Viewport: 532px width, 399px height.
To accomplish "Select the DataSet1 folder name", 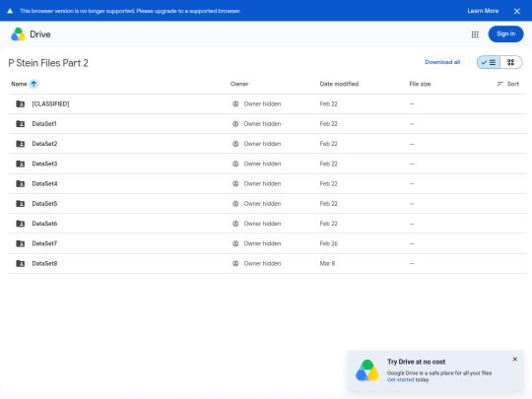I will [x=44, y=124].
